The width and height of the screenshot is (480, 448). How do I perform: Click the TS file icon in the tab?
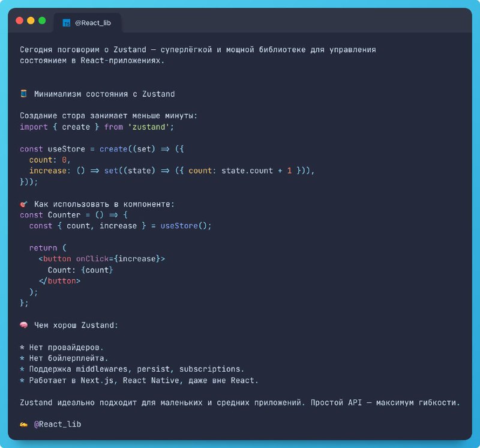coord(67,23)
